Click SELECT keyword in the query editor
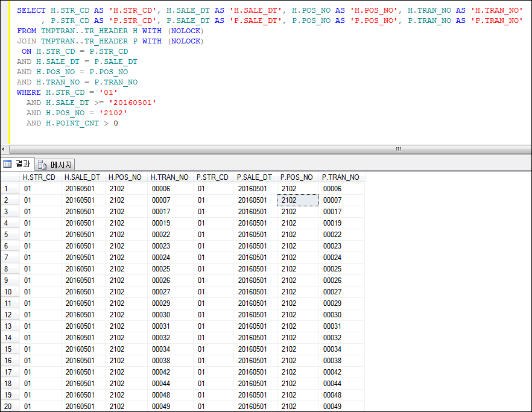Screen dimensions: 532x412 [31, 10]
